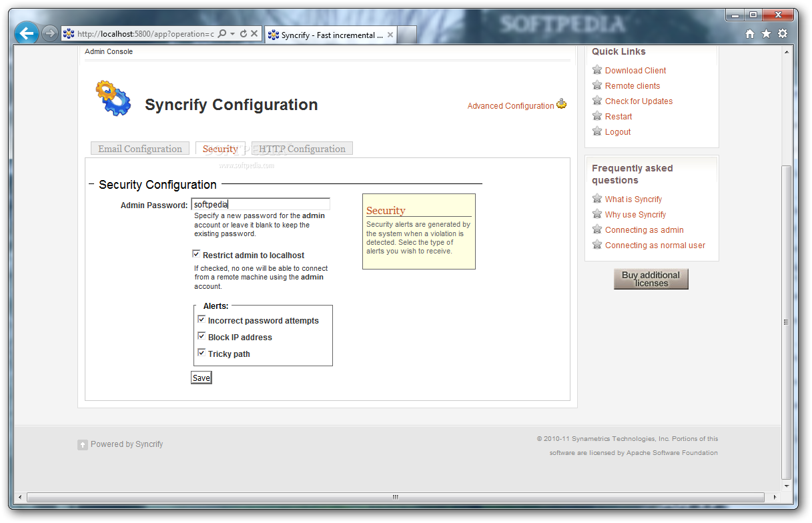Click the Buy additional licenses button

click(651, 279)
